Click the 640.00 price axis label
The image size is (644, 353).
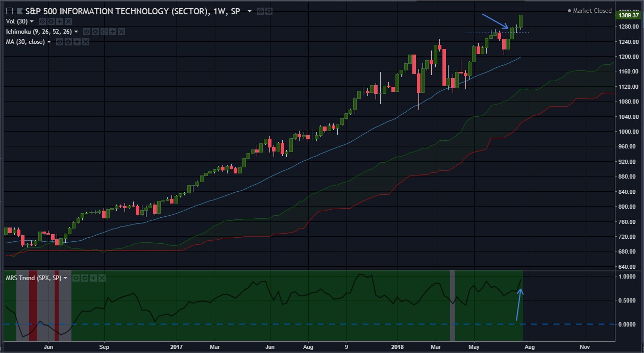tap(628, 267)
